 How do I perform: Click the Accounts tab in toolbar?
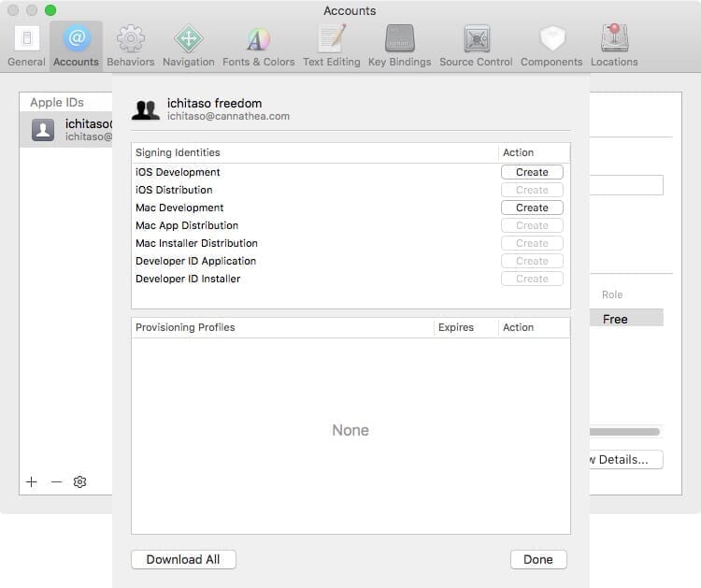click(76, 45)
